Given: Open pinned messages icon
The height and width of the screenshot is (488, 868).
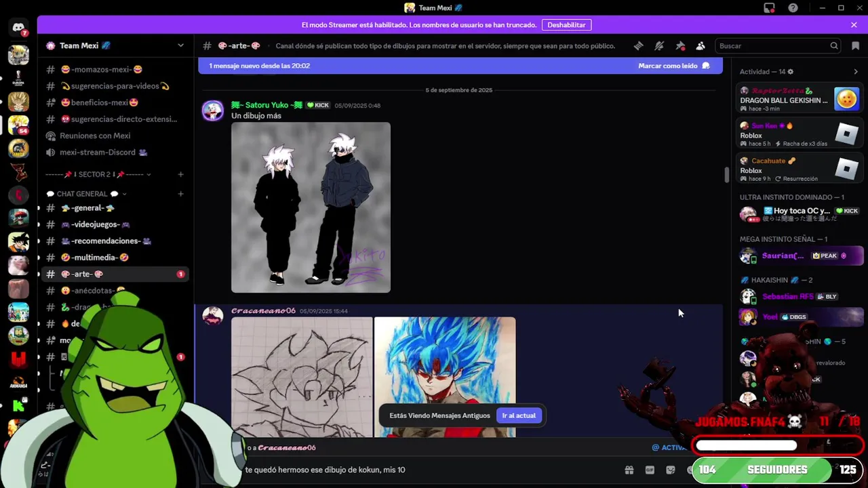Looking at the screenshot, I should pyautogui.click(x=680, y=45).
